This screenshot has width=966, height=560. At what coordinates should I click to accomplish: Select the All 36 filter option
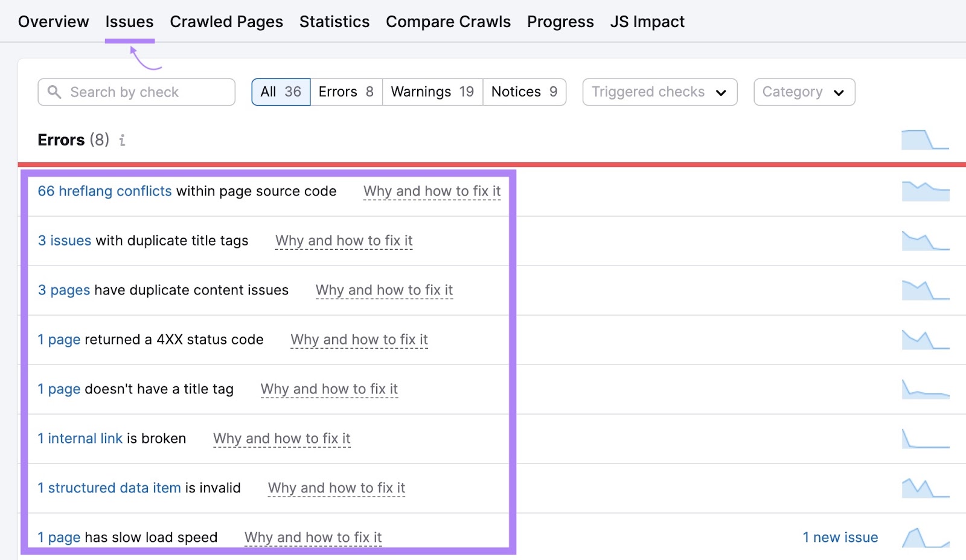[280, 92]
